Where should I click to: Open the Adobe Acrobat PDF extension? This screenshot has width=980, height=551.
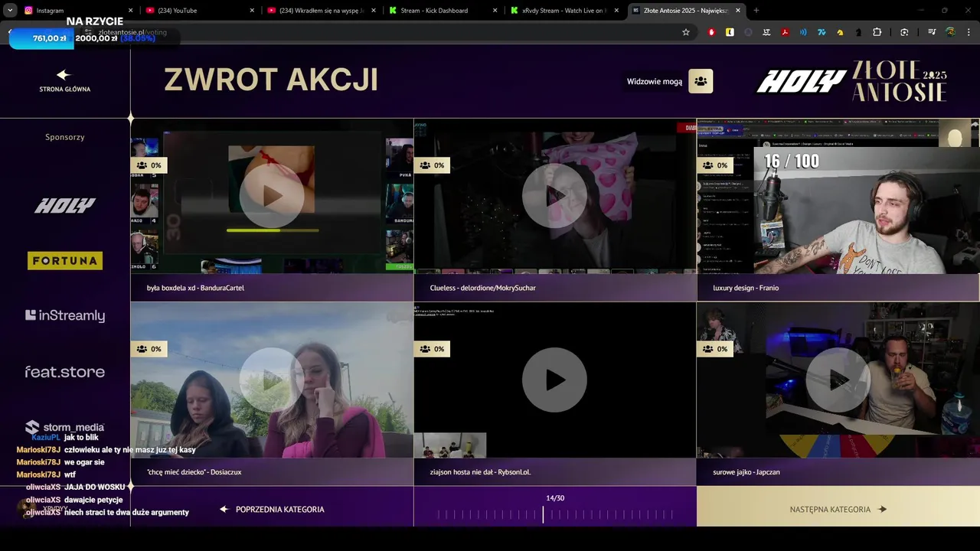(x=785, y=32)
